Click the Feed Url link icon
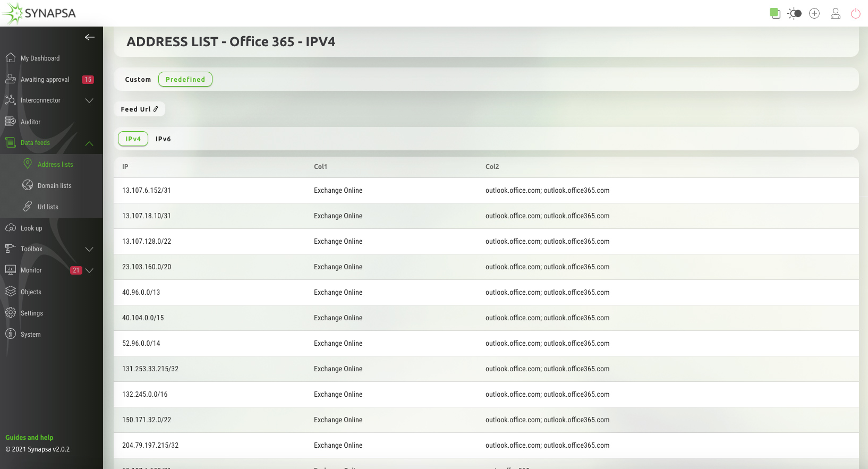The width and height of the screenshot is (868, 469). (x=156, y=109)
